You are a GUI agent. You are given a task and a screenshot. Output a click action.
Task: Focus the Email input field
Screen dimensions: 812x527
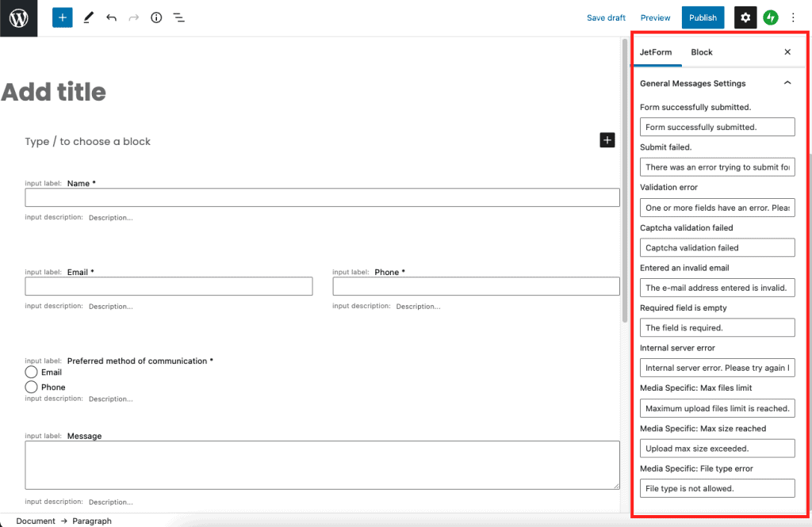pos(169,286)
